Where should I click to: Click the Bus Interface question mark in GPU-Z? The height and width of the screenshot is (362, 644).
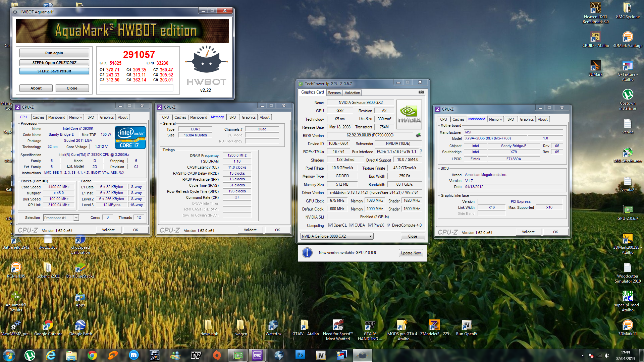(421, 152)
